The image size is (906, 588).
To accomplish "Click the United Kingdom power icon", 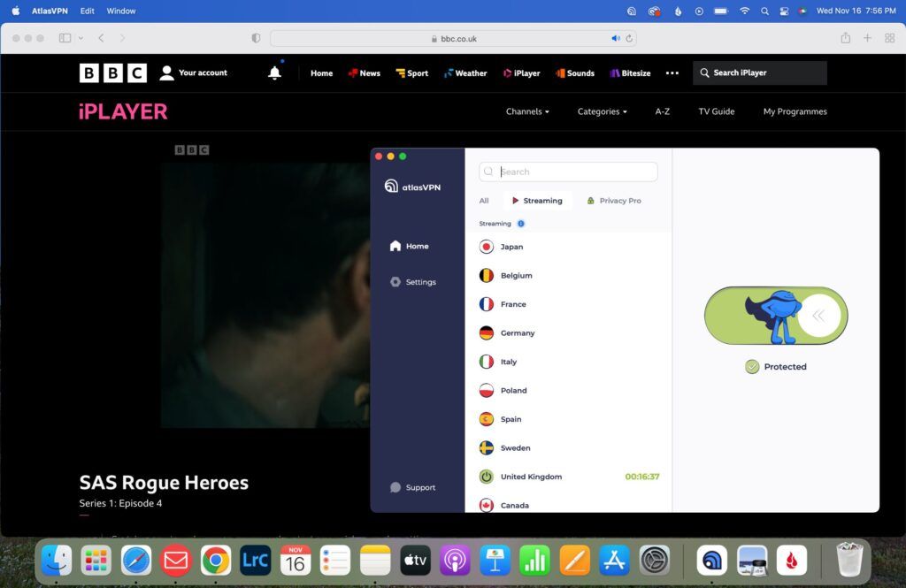I will tap(487, 477).
